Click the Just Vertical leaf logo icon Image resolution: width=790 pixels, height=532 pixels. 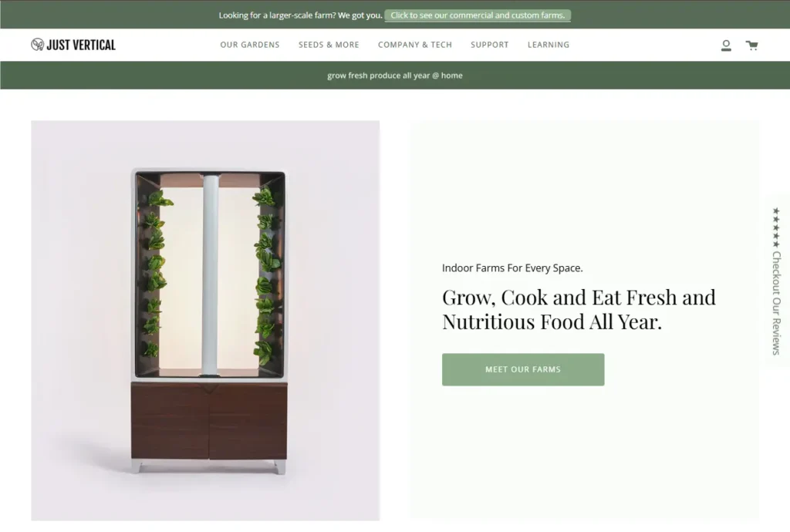pos(37,45)
